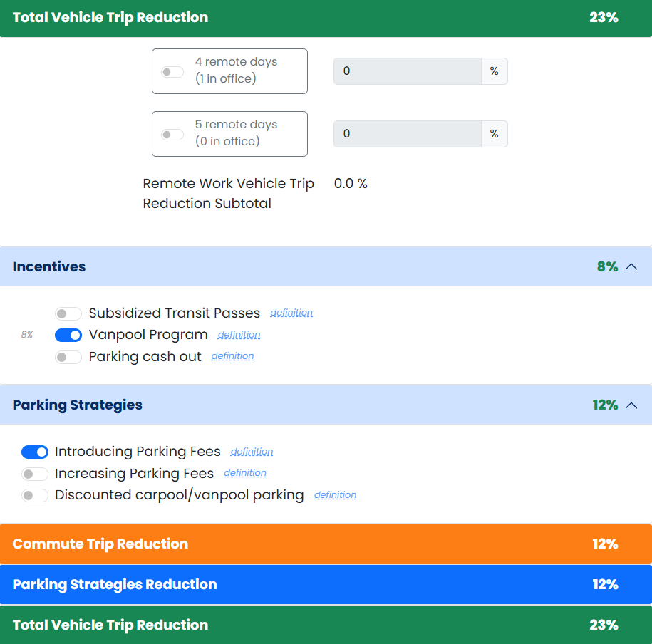Enable Increasing Parking Fees toggle
The height and width of the screenshot is (644, 652).
pos(35,474)
